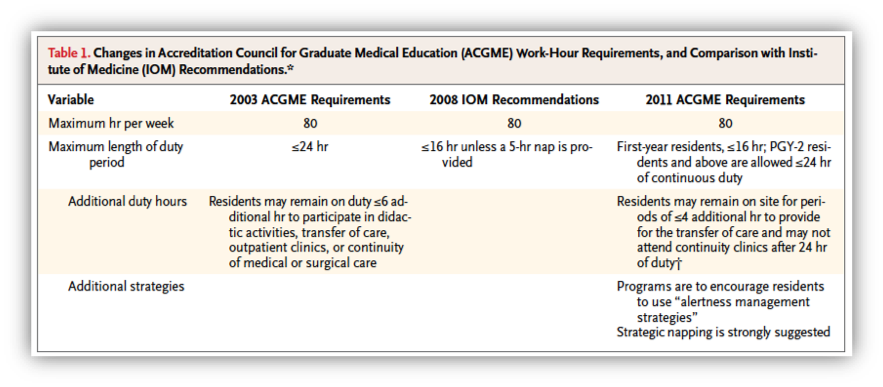
Task: Click the 'First-year residents, ≤16 hr' cell text
Action: 724,162
